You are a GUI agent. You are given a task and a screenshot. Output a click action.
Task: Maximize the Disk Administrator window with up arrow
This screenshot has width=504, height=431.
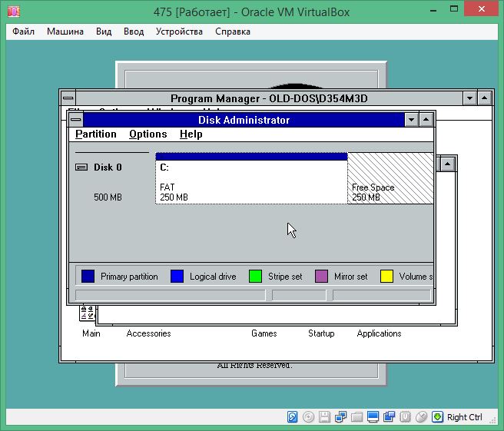pos(426,120)
